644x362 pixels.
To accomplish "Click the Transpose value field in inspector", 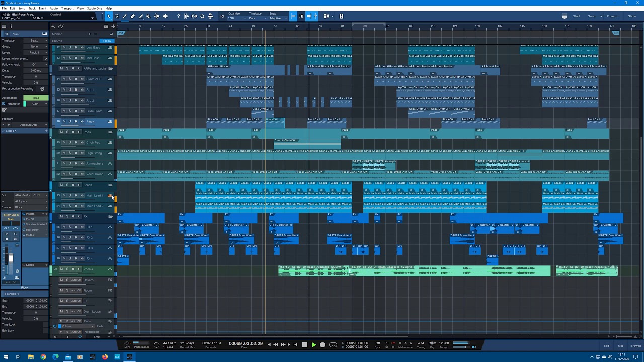I will (36, 77).
